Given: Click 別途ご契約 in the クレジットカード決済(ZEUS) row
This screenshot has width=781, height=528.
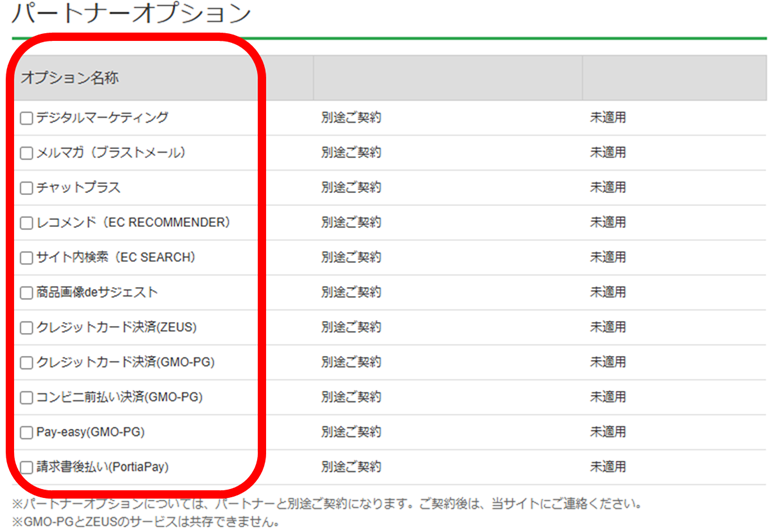Looking at the screenshot, I should tap(351, 328).
